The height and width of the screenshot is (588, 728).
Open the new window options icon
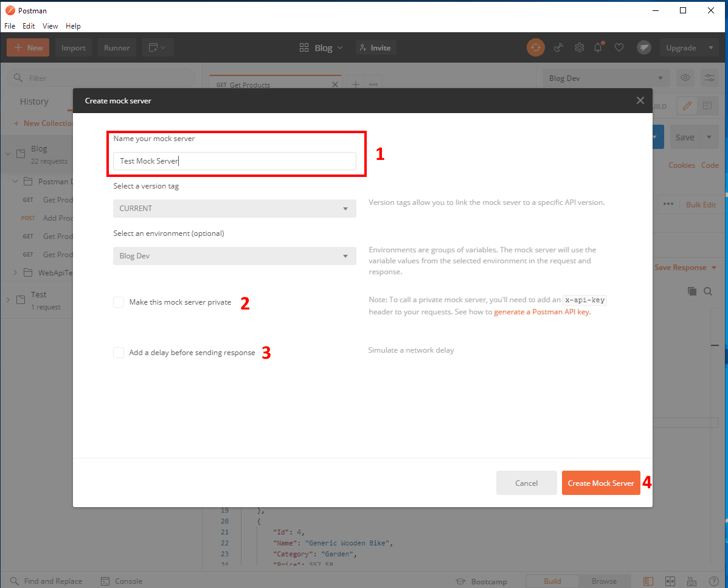pos(158,48)
